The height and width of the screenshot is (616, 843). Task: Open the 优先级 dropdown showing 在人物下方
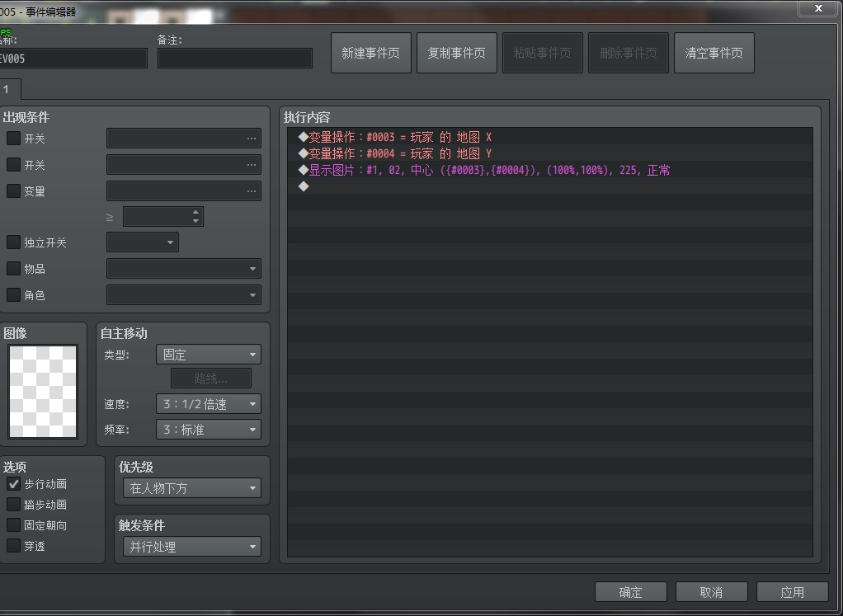192,488
